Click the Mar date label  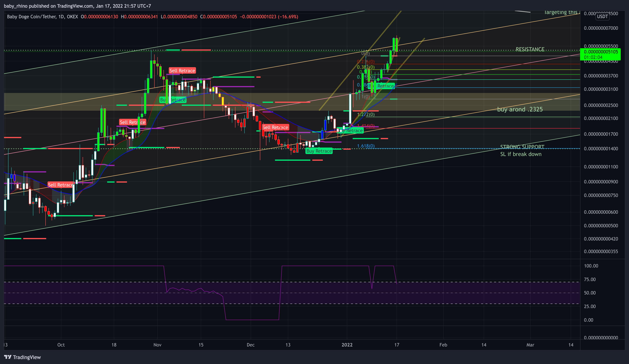click(x=530, y=345)
